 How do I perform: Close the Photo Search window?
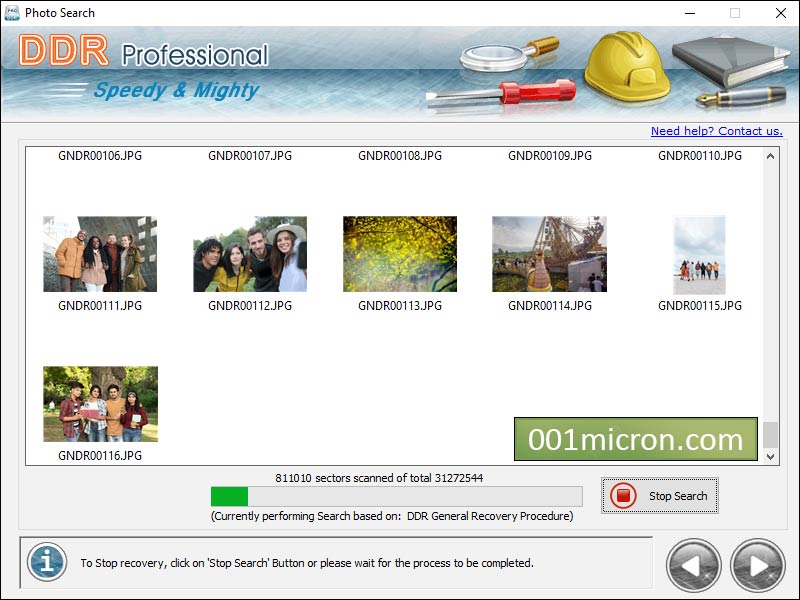pyautogui.click(x=781, y=13)
